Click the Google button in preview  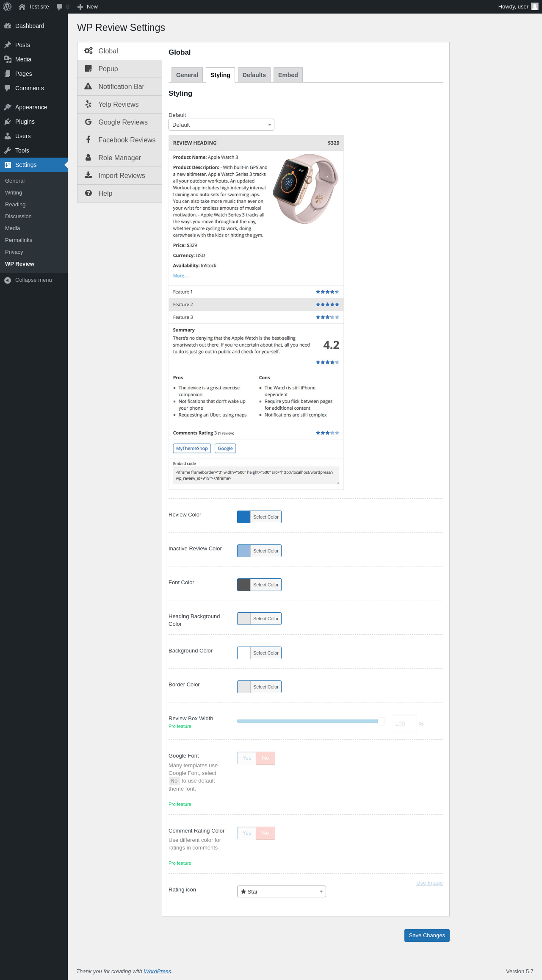coord(225,448)
